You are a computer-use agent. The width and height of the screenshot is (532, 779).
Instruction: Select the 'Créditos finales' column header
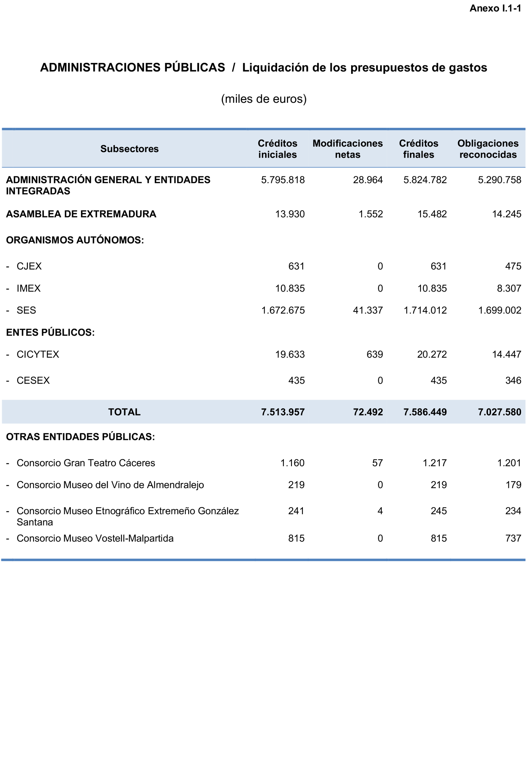click(x=418, y=149)
